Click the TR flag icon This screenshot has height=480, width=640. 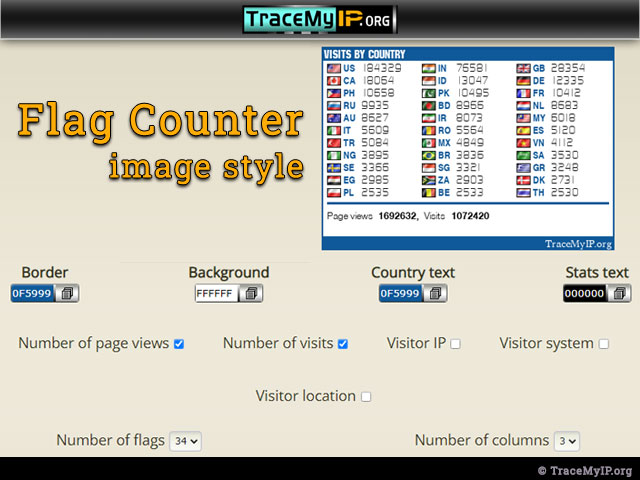[334, 143]
